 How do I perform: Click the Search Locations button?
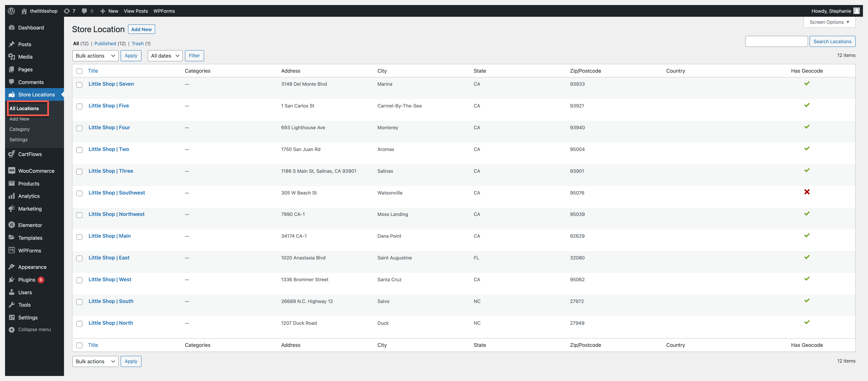pyautogui.click(x=832, y=41)
